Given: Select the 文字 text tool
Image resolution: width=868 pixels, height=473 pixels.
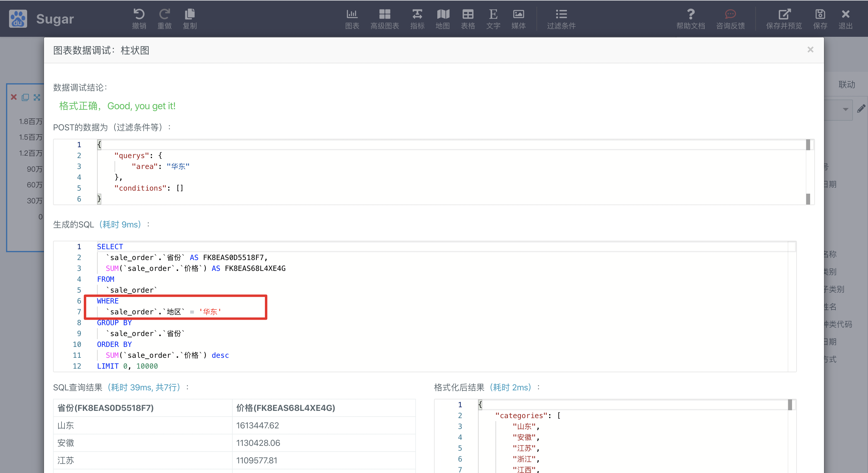Looking at the screenshot, I should pos(493,19).
